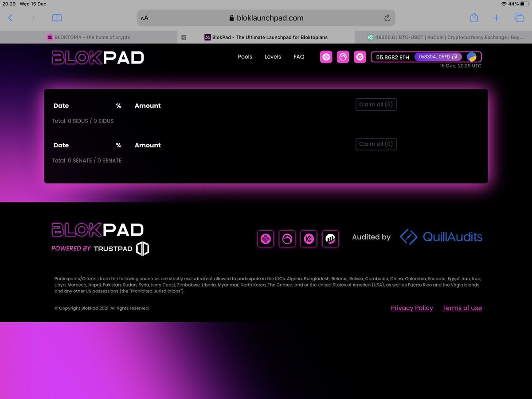Open the Privacy Policy link
The height and width of the screenshot is (399, 532).
(x=412, y=308)
